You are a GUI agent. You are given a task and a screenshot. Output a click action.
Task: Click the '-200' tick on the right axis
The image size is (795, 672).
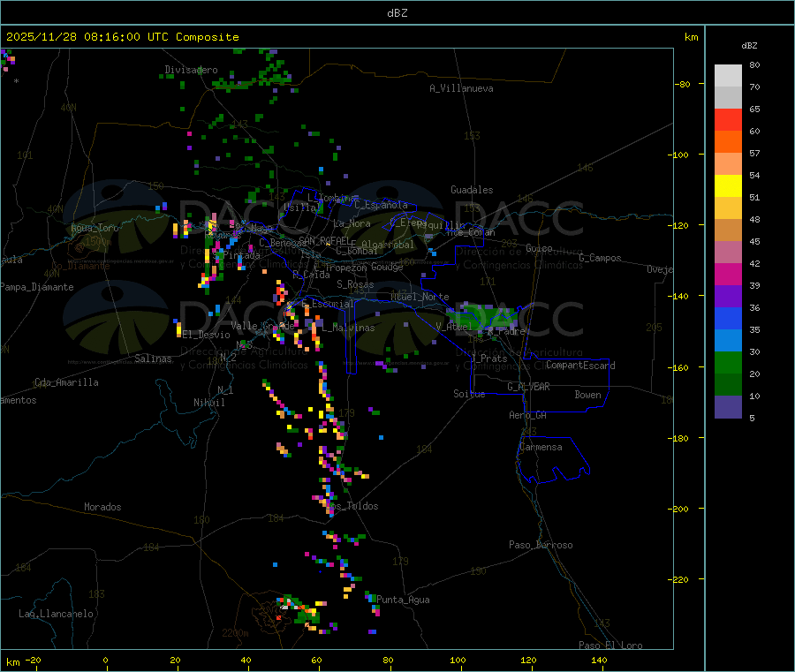click(680, 509)
